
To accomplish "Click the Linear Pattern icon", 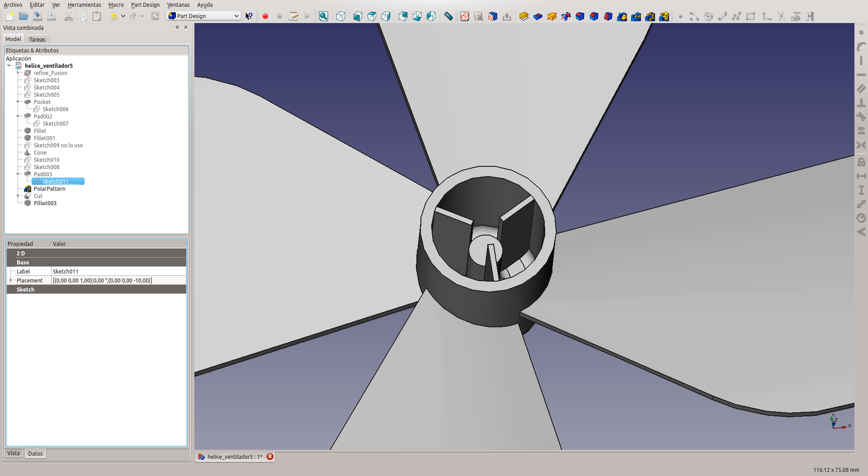I will click(636, 16).
